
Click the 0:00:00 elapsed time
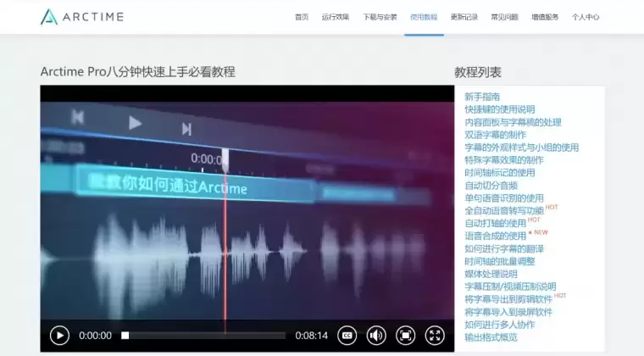(x=95, y=336)
